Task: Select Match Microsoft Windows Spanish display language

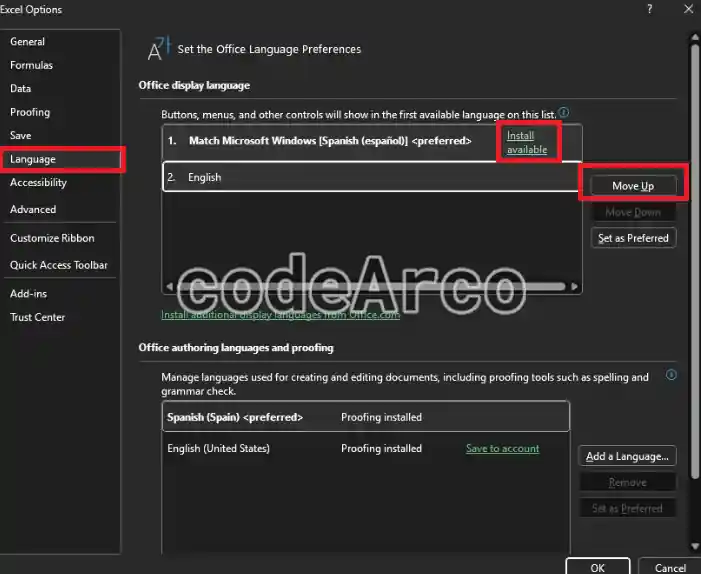Action: click(x=372, y=141)
